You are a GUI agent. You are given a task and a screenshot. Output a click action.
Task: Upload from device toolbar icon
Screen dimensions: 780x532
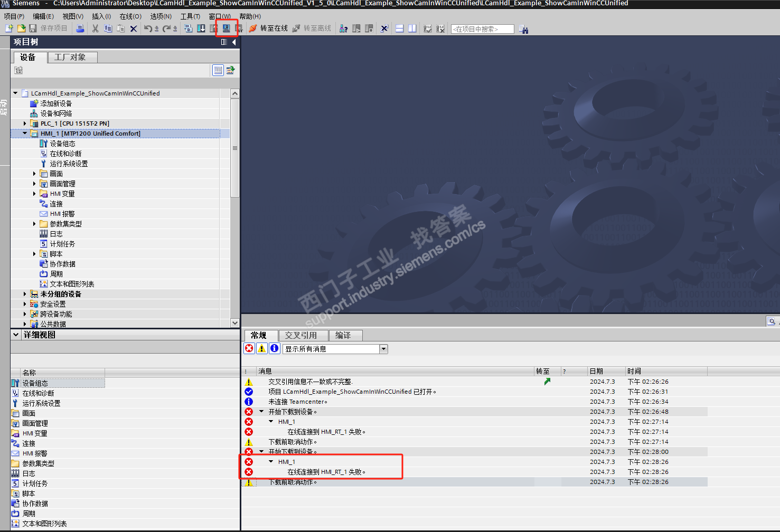tap(213, 28)
